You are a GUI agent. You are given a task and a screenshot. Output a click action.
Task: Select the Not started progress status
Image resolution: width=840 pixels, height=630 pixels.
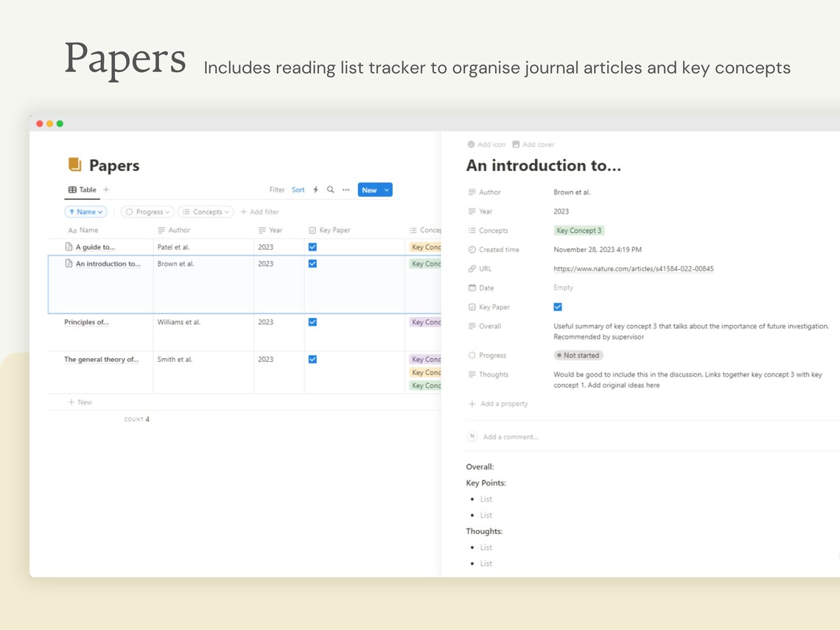[578, 355]
